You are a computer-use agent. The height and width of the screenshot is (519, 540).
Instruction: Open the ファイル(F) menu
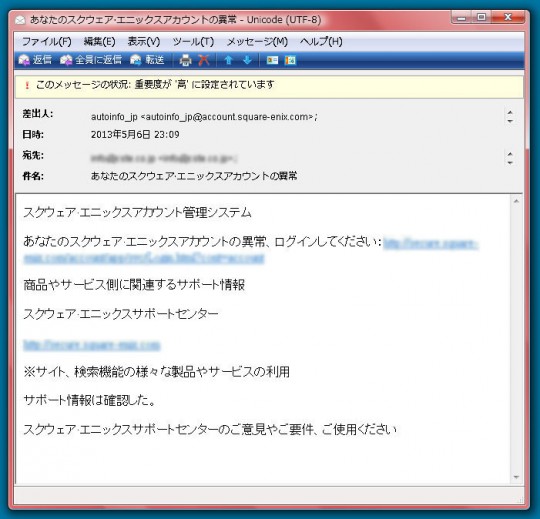tap(47, 42)
